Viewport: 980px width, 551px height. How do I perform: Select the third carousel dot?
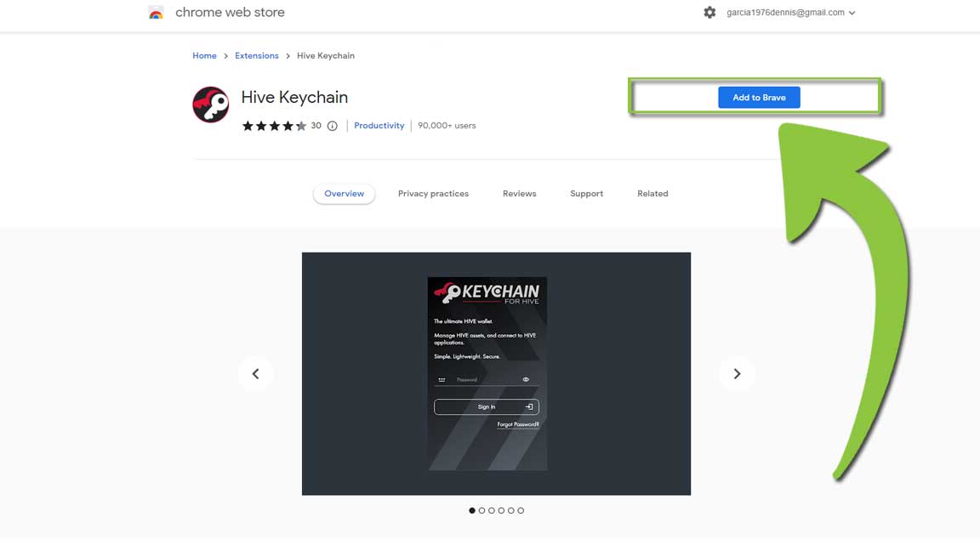click(491, 510)
